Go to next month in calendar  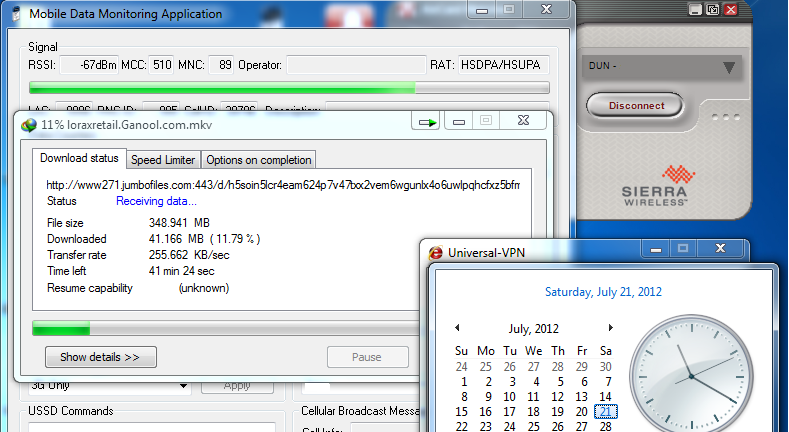click(x=610, y=328)
